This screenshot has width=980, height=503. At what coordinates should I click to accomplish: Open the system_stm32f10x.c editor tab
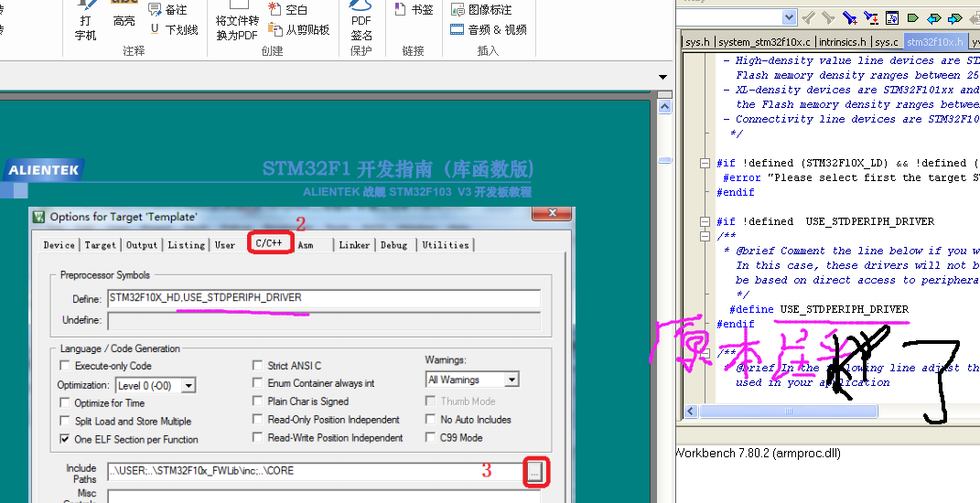pos(764,42)
